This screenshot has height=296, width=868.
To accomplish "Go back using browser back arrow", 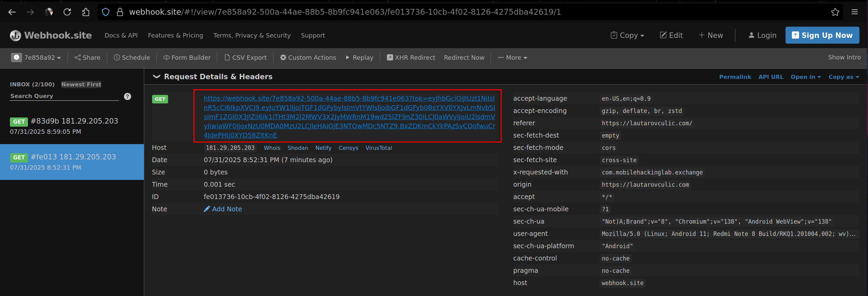I will (12, 12).
